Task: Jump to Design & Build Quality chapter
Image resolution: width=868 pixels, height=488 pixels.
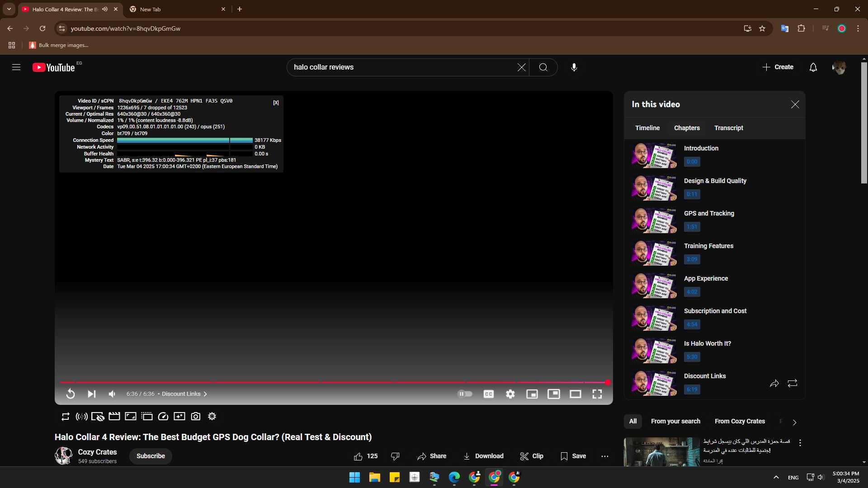Action: pos(714,188)
